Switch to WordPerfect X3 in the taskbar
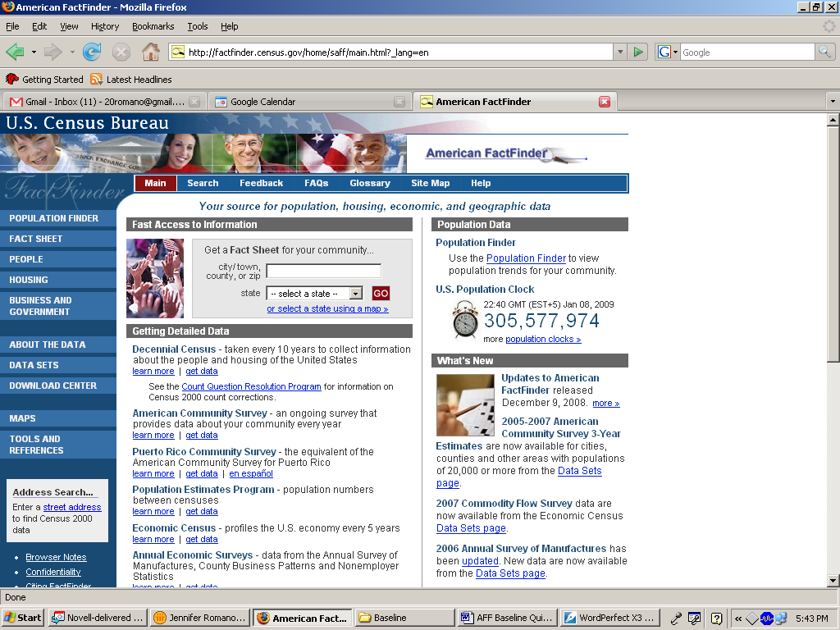This screenshot has width=840, height=630. (609, 618)
